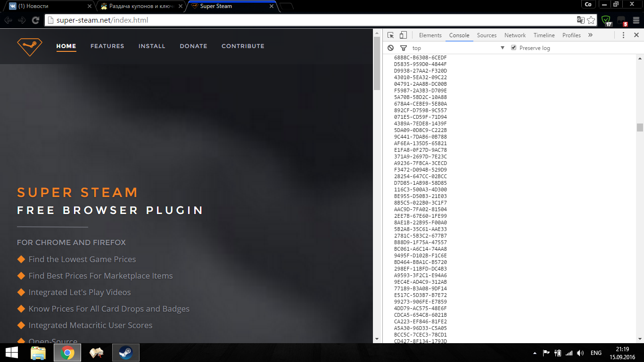Viewport: 644px width, 362px height.
Task: Open Steam from the taskbar
Action: [x=125, y=353]
